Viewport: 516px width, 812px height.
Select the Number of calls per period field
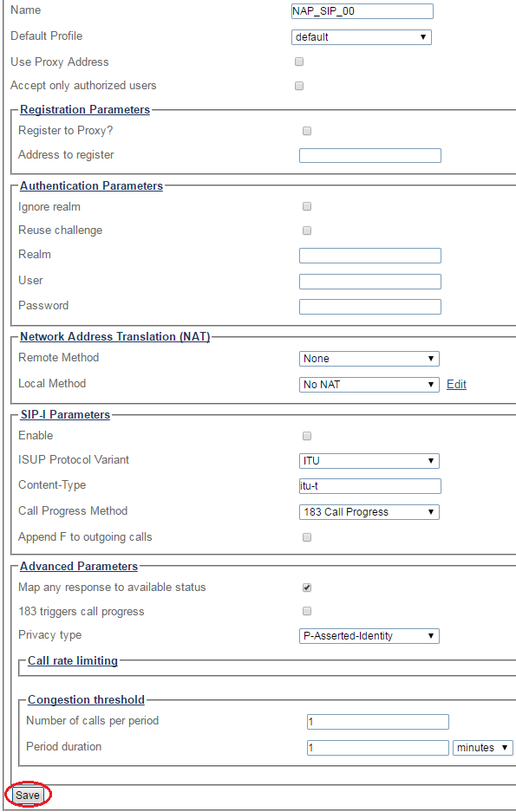[x=377, y=722]
